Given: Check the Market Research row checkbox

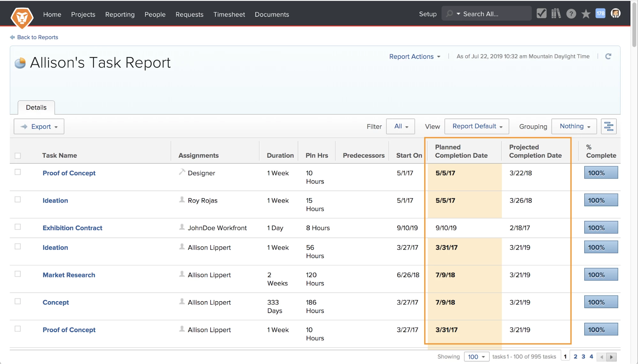Looking at the screenshot, I should (x=18, y=274).
